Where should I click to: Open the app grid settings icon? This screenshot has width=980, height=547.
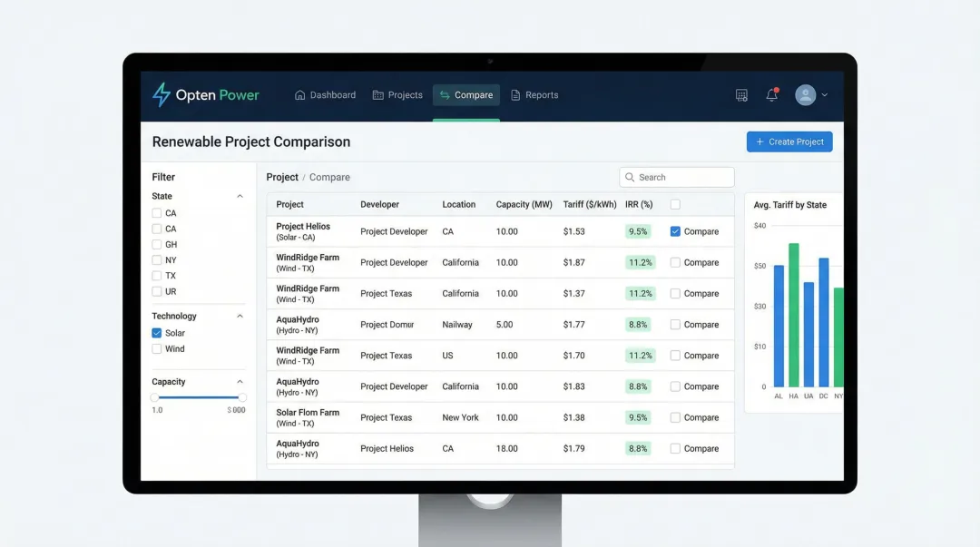tap(740, 94)
